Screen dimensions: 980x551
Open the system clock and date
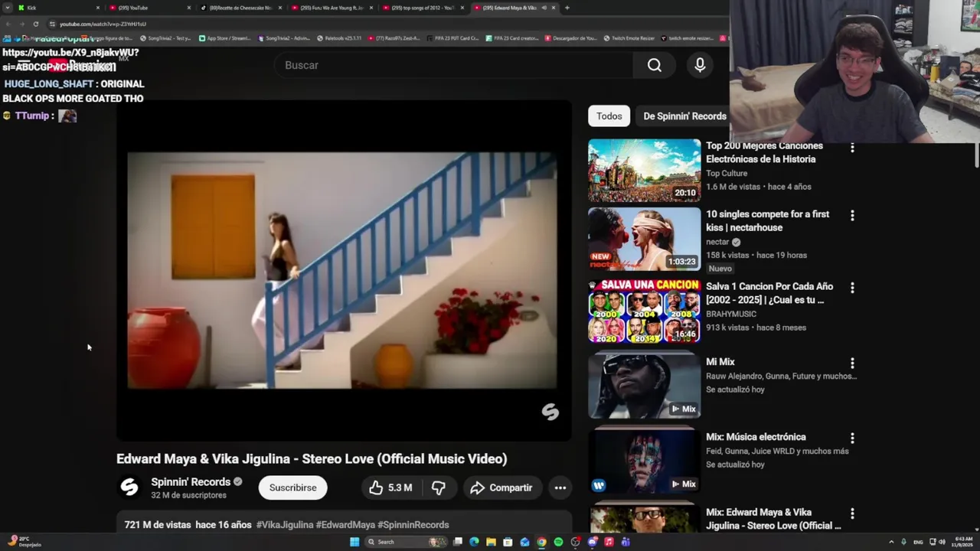962,542
